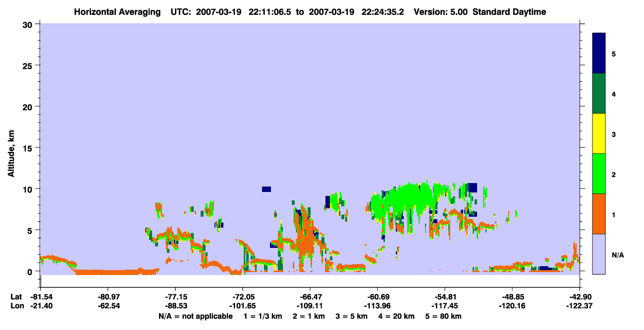Click the 'N/A = not applicable' legend text
Screen dimensions: 644x330
coord(195,317)
